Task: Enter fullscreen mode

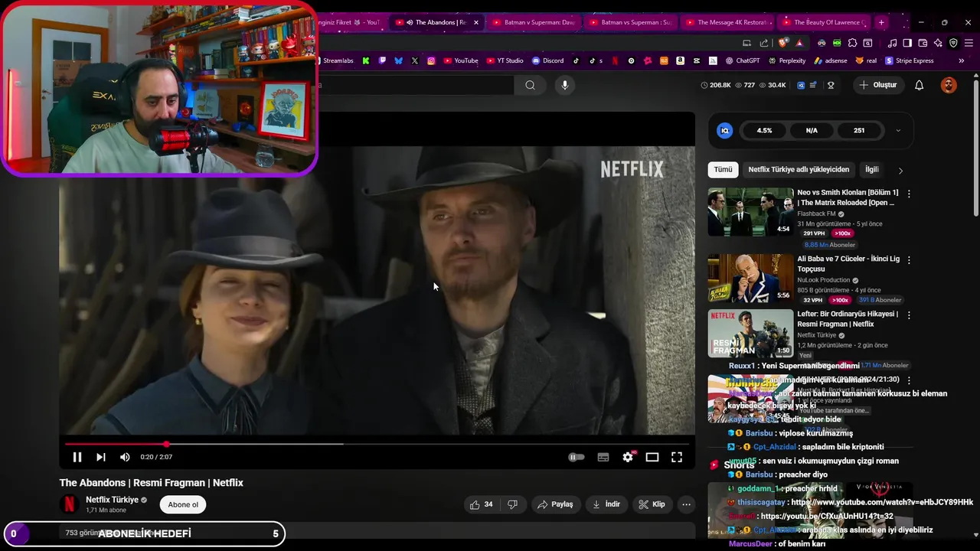Action: click(x=677, y=457)
